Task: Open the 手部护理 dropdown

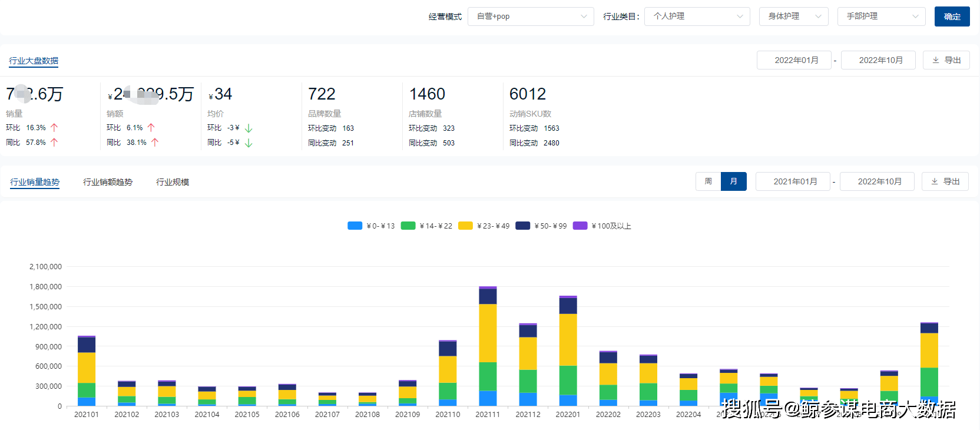Action: point(882,16)
